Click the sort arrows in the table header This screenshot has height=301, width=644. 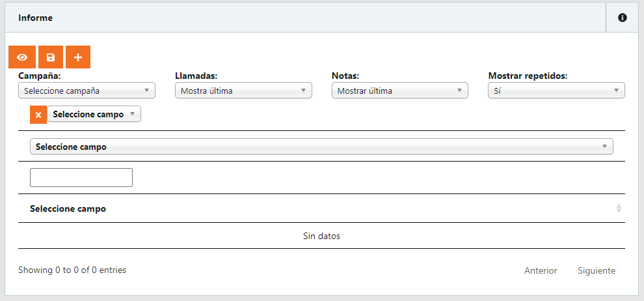pyautogui.click(x=619, y=208)
